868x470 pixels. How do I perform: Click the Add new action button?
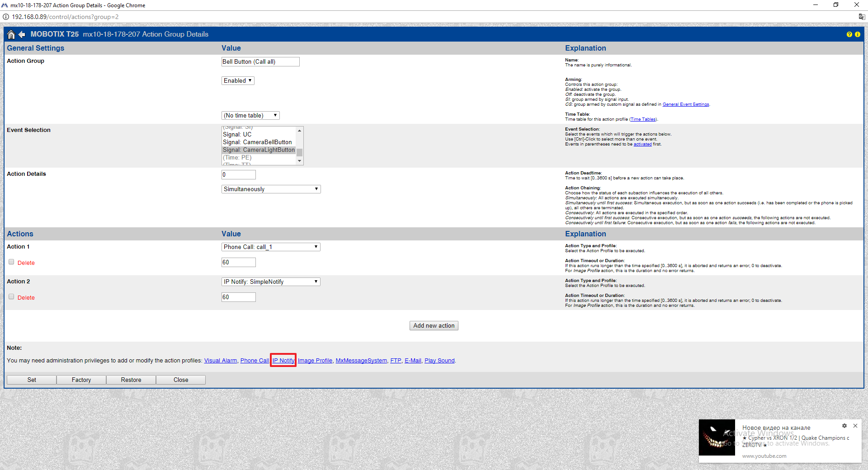434,326
